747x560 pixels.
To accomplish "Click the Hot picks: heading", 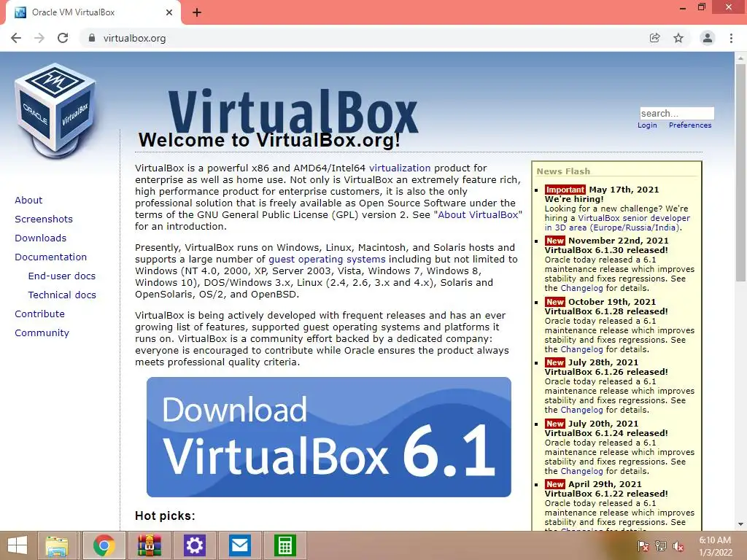I will [x=165, y=516].
